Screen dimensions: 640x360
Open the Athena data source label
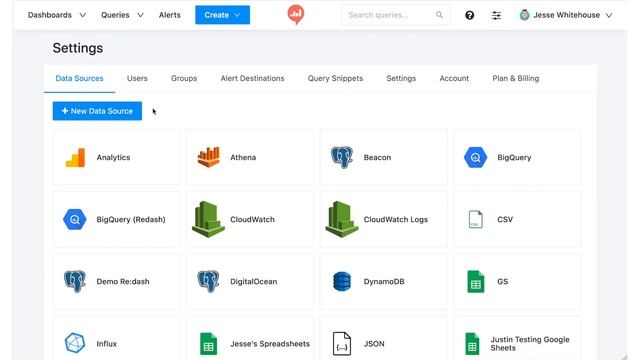pyautogui.click(x=243, y=158)
